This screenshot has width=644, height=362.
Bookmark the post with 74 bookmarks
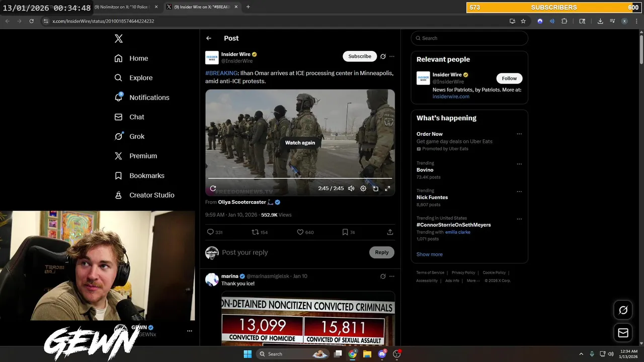point(349,232)
